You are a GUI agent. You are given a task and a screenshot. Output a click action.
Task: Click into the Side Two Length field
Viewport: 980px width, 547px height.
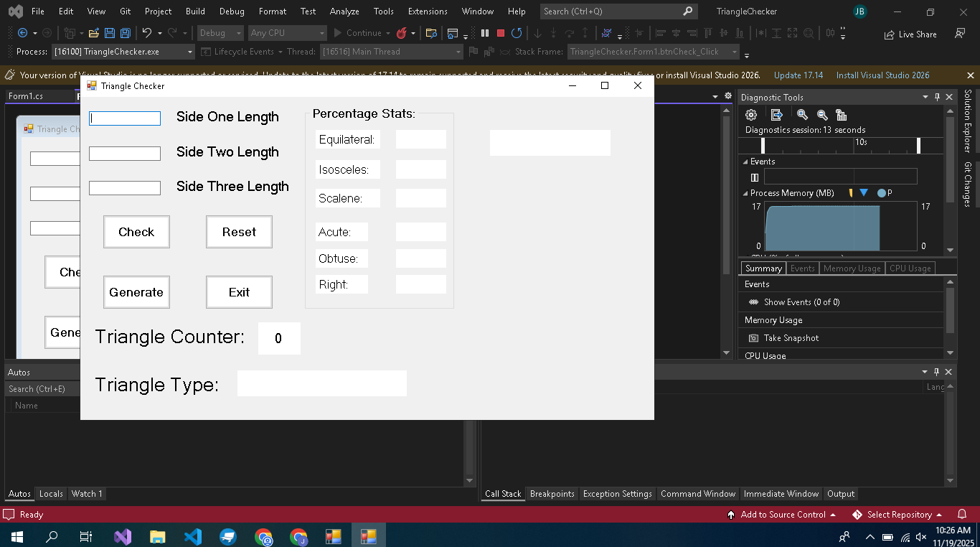(x=125, y=154)
